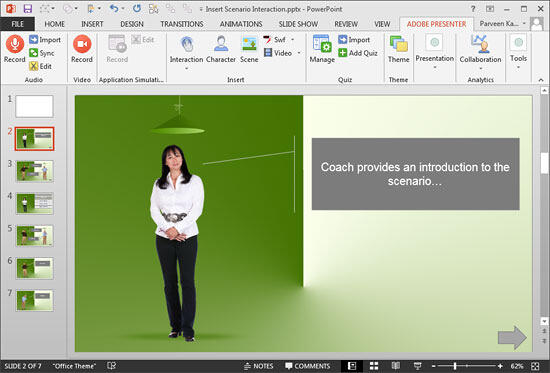Expand the Presentation dropdown

click(x=435, y=67)
